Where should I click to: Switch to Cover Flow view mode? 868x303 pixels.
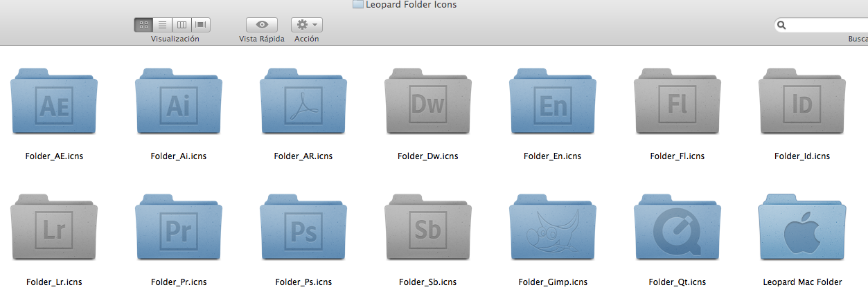pos(201,25)
